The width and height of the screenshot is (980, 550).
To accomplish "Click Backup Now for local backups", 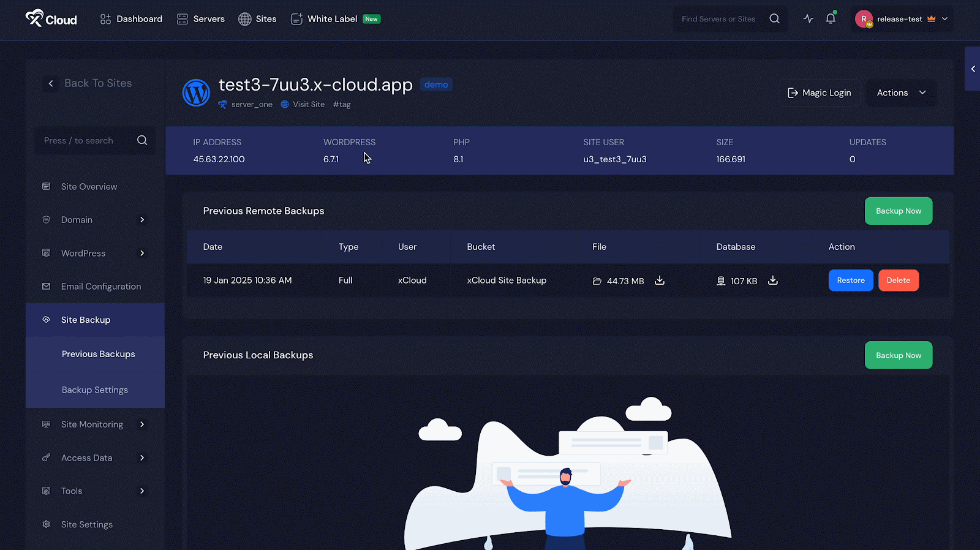I will tap(899, 355).
